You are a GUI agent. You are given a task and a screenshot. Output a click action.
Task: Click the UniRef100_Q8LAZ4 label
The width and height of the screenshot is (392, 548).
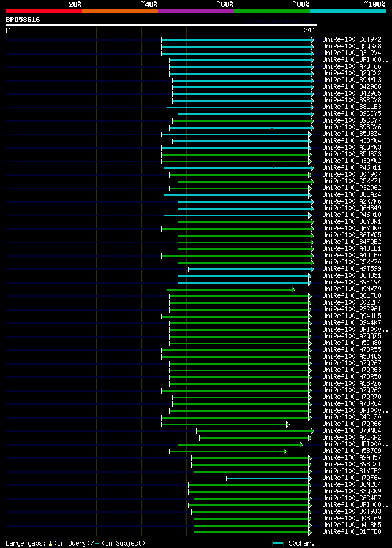[352, 195]
